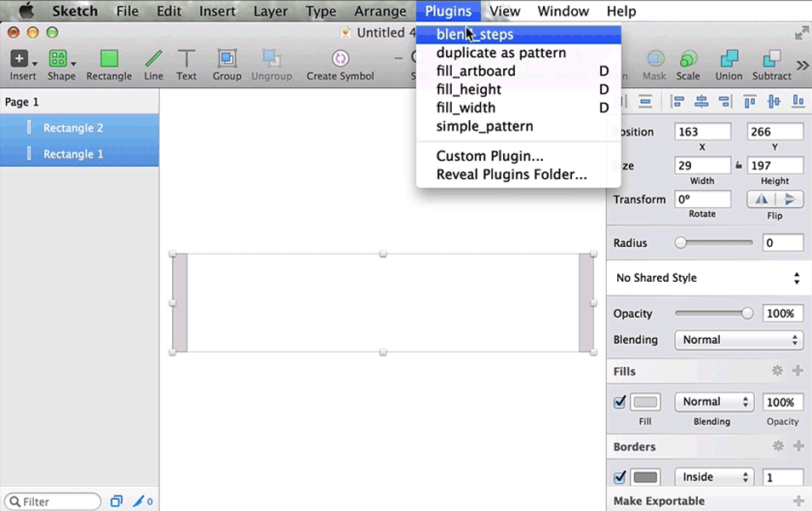812x511 pixels.
Task: Uncheck the Fill checkbox
Action: (620, 402)
